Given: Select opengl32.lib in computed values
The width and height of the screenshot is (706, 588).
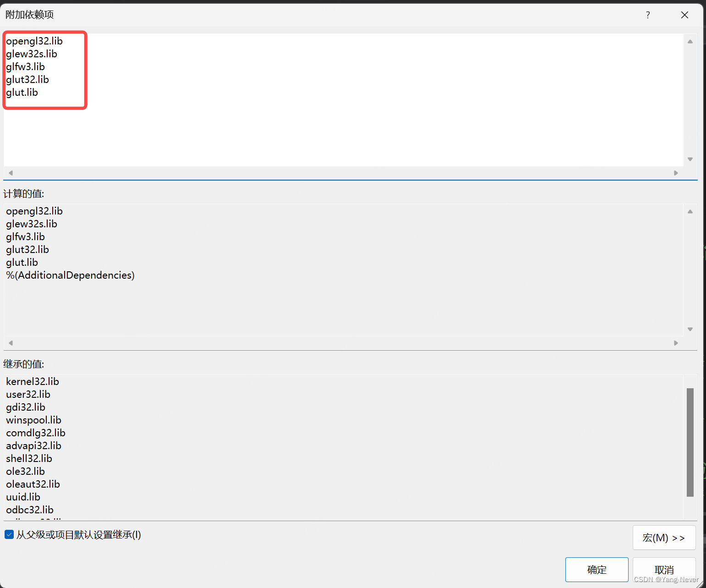Looking at the screenshot, I should point(34,211).
